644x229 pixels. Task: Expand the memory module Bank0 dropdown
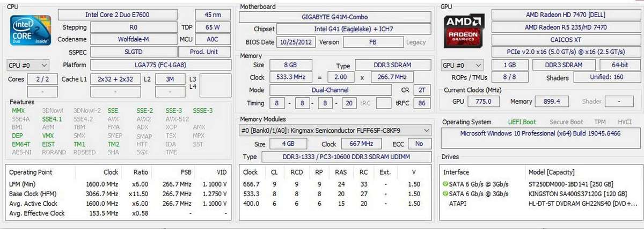coord(335,130)
